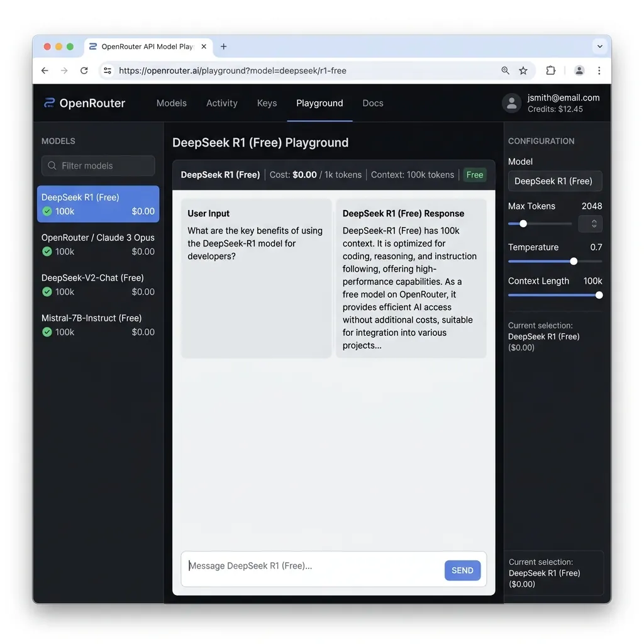Open the Keys nav tab

(267, 103)
